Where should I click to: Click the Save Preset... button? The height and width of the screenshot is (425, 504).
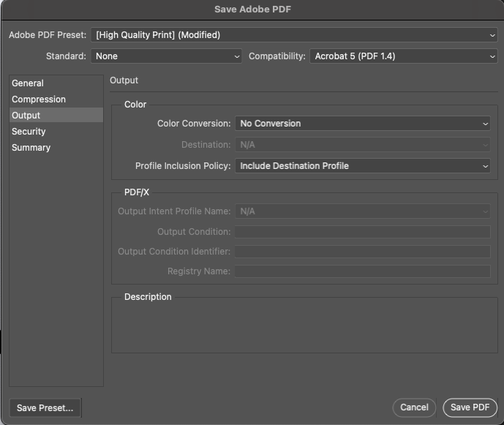[45, 407]
